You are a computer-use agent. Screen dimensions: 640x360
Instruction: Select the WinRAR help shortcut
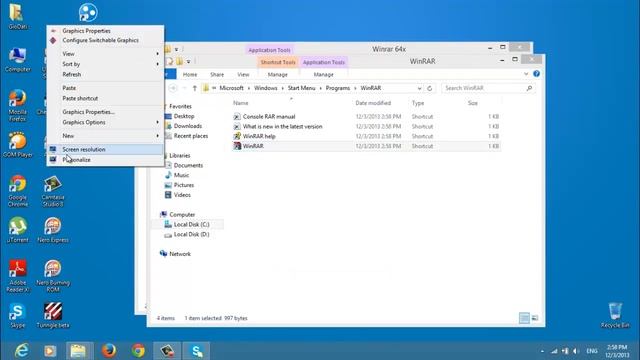[259, 136]
